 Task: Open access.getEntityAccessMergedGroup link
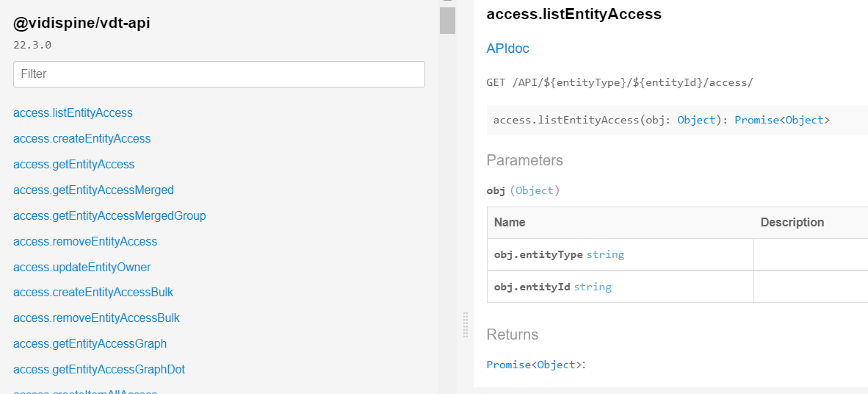[x=109, y=216]
